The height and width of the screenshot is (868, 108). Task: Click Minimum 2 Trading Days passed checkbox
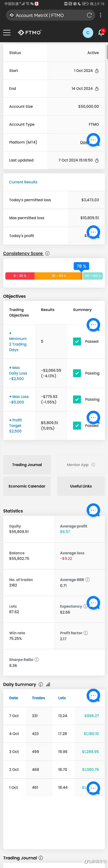77,341
